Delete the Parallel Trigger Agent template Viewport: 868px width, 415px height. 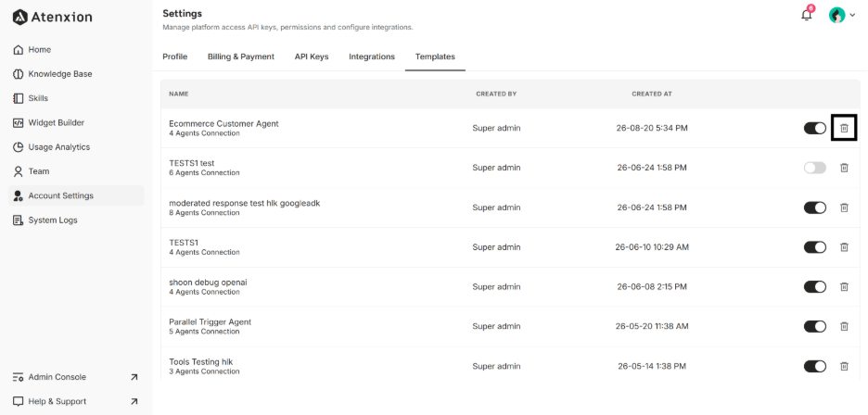[844, 326]
